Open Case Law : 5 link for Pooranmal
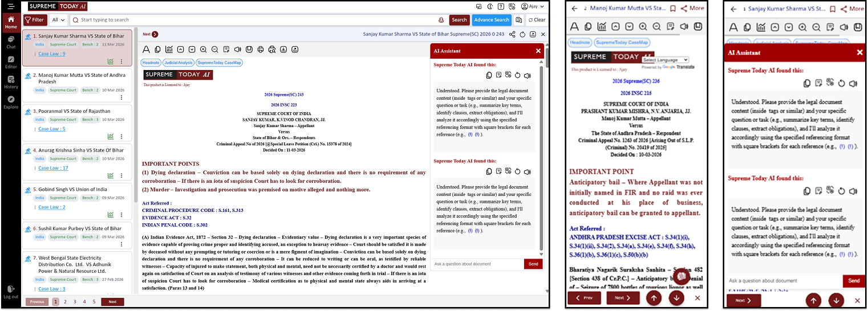The height and width of the screenshot is (311, 868). click(52, 129)
